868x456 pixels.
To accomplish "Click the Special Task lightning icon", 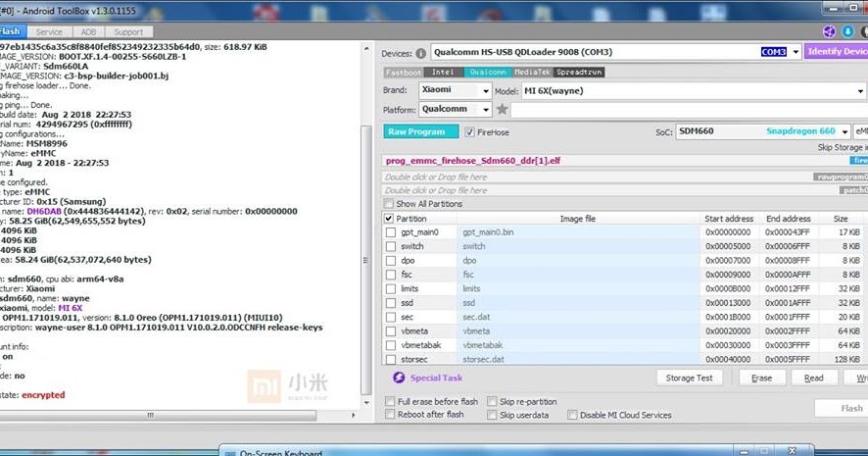I will pyautogui.click(x=399, y=378).
